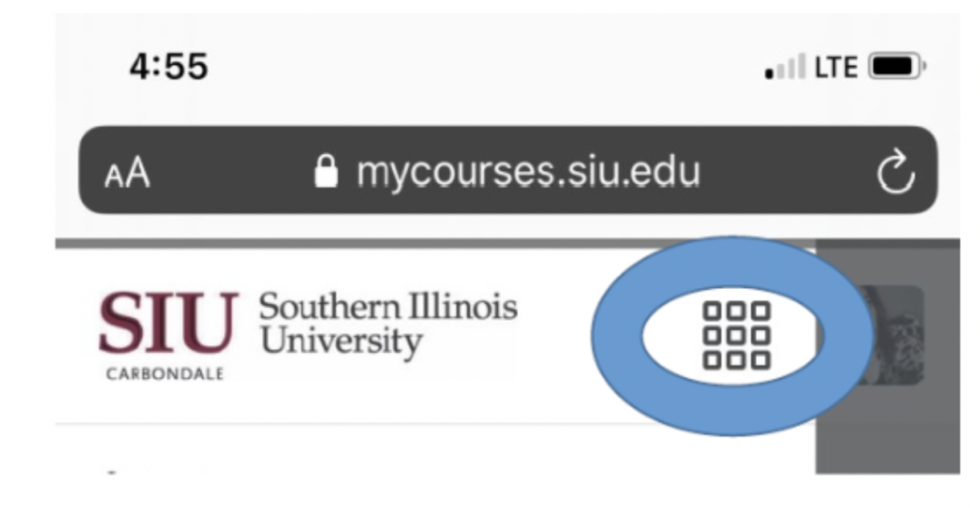Open the dimmed profile picture thumbnail
The width and height of the screenshot is (980, 508).
897,334
